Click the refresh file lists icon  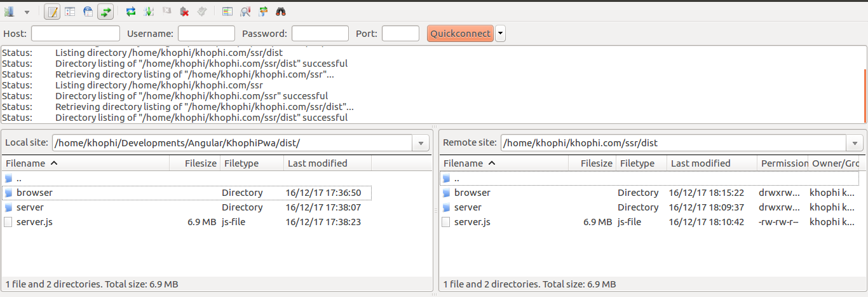click(131, 11)
